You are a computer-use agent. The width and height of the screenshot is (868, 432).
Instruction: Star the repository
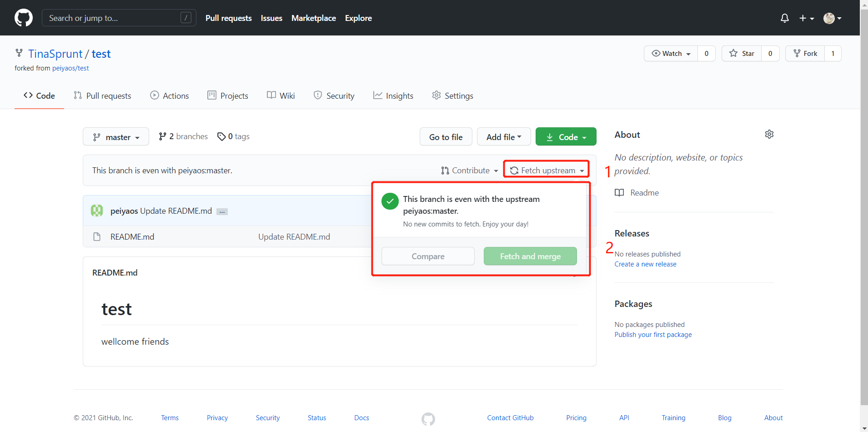tap(742, 54)
